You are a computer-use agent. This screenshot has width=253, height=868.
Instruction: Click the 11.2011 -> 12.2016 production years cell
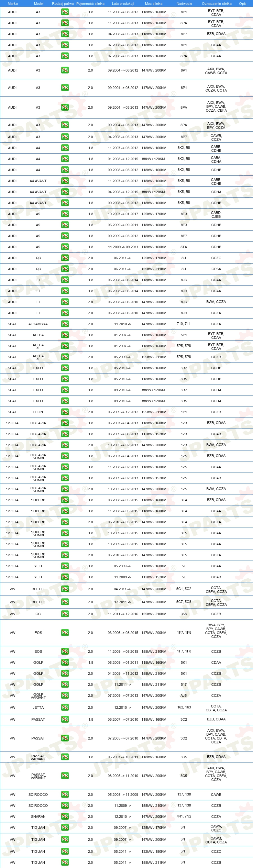point(123,614)
